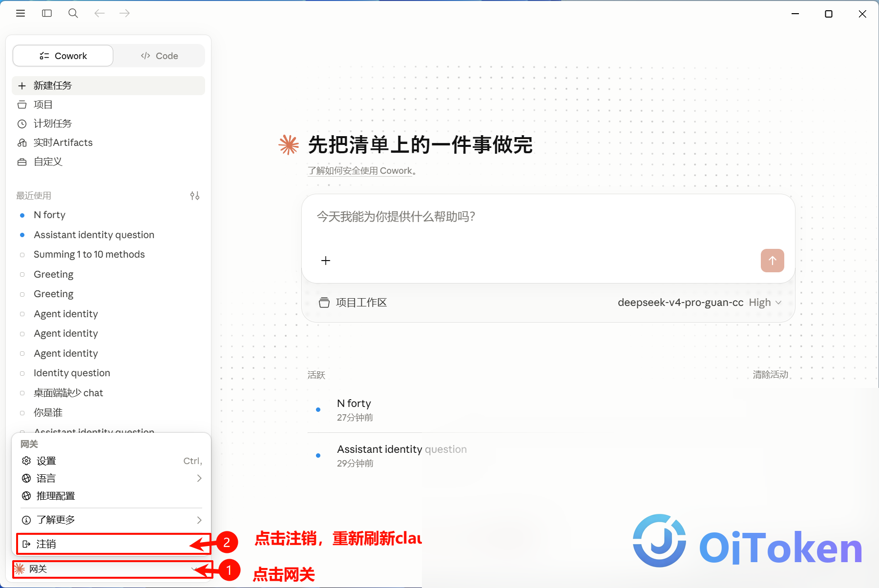Viewport: 879px width, 588px height.
Task: Expand the 语言 submenu
Action: pos(111,478)
